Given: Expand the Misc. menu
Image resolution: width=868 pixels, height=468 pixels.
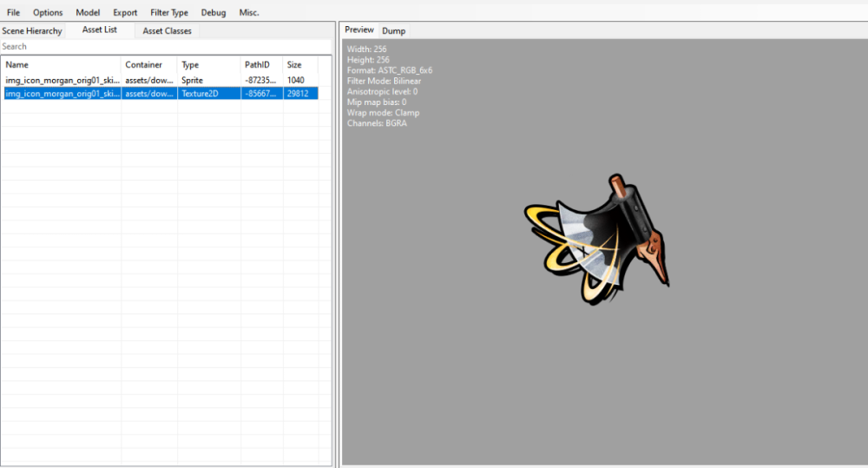Looking at the screenshot, I should point(249,13).
